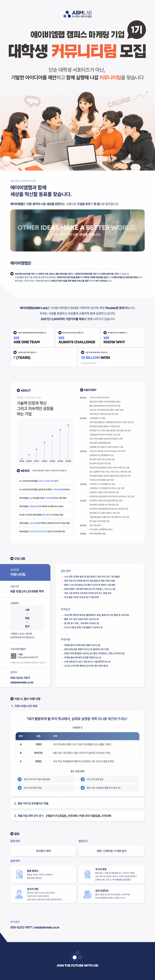Click table row C 전략안
This screenshot has width=155, height=980.
pyautogui.click(x=78, y=761)
